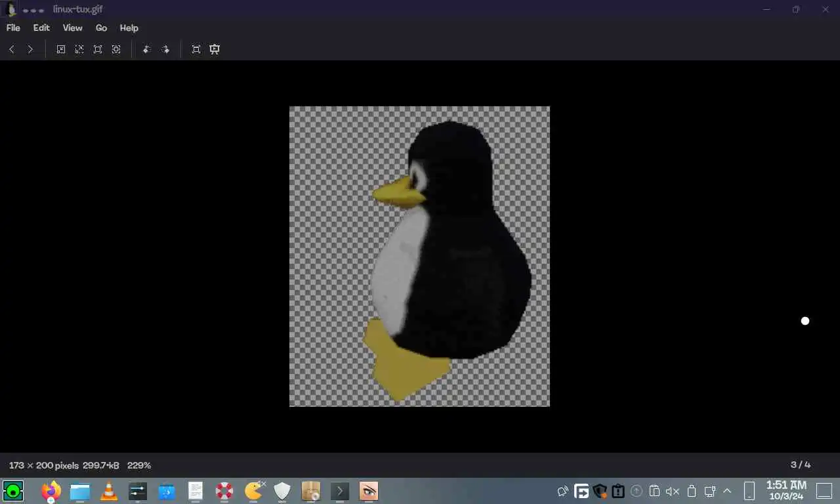Open the yellow Pac-Man taskbar icon
Image resolution: width=840 pixels, height=504 pixels.
tap(254, 491)
